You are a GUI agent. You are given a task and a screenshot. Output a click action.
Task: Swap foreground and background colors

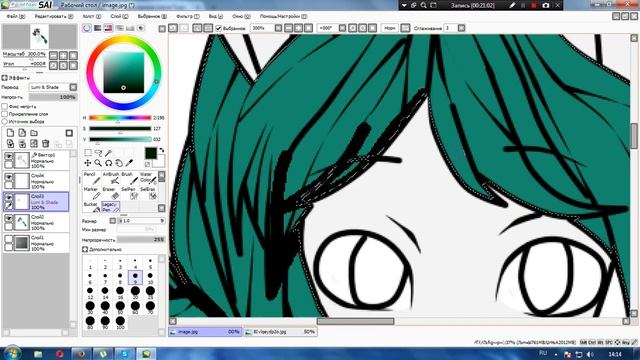(x=162, y=150)
